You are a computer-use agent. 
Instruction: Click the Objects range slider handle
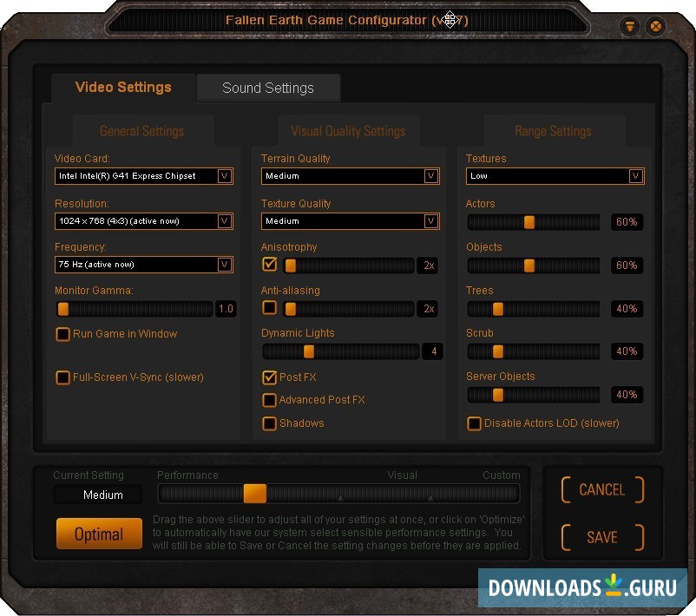coord(529,265)
